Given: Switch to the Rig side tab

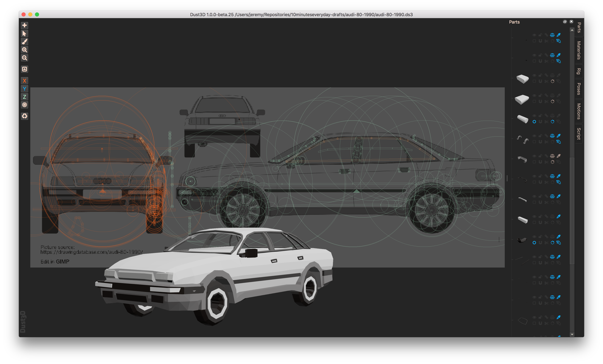Looking at the screenshot, I should (579, 71).
